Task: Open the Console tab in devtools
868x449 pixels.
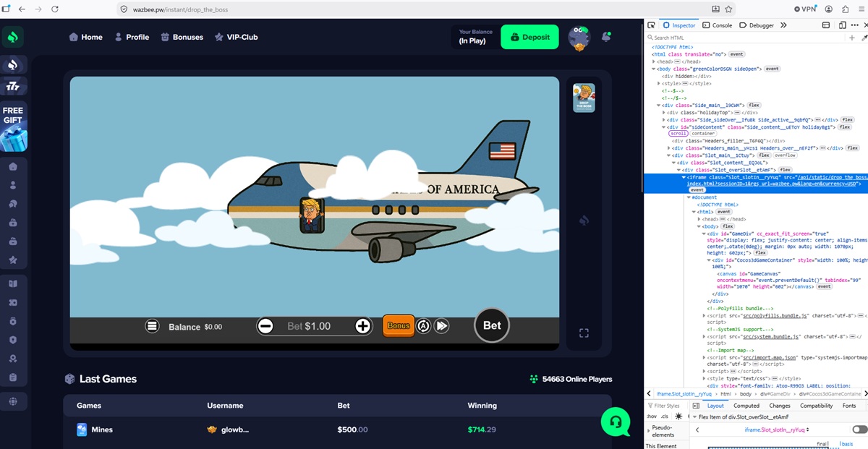Action: [717, 25]
